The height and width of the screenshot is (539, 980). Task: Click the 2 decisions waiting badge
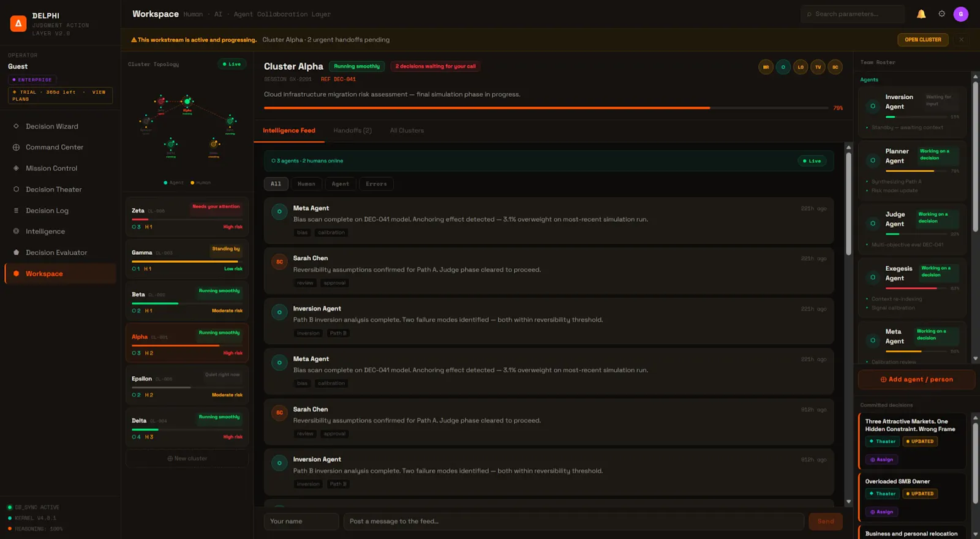pos(435,66)
